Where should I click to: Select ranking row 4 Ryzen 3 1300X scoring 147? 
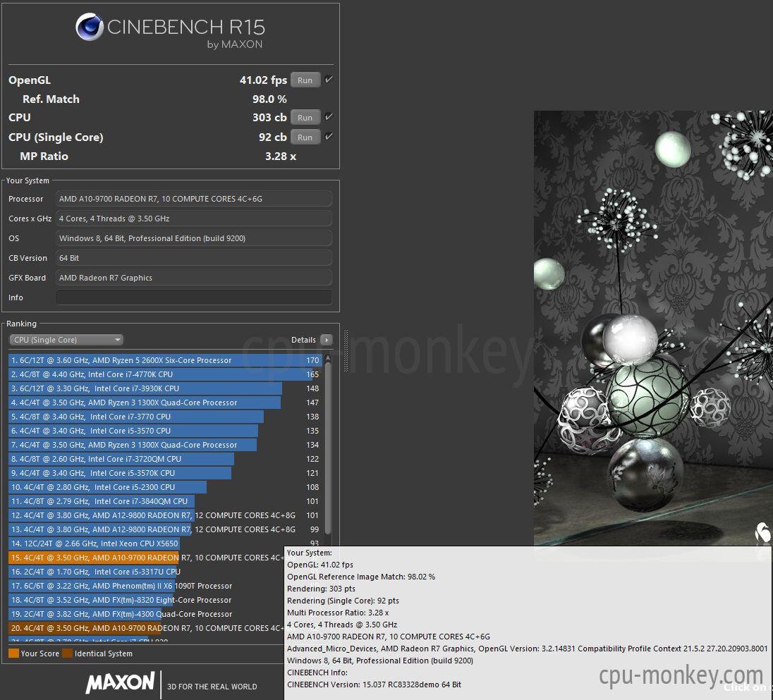[165, 403]
